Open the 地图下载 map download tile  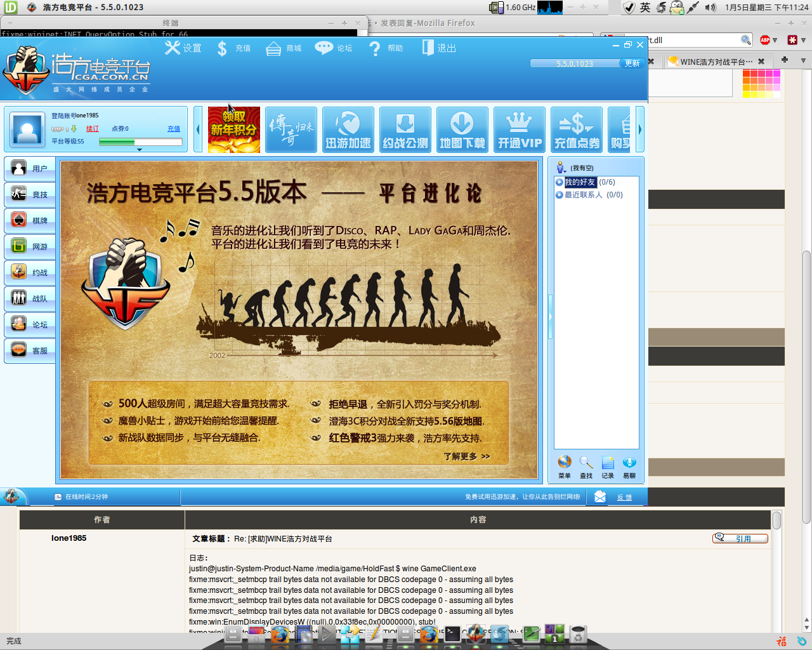point(462,129)
